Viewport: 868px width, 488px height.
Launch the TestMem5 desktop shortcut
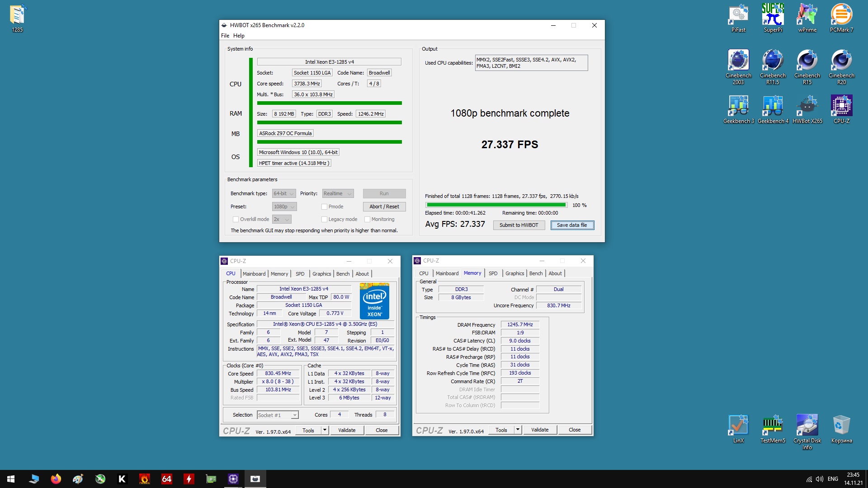[x=773, y=429]
